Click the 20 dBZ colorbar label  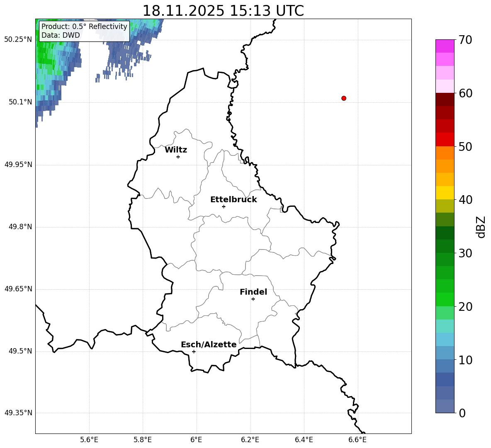[465, 307]
